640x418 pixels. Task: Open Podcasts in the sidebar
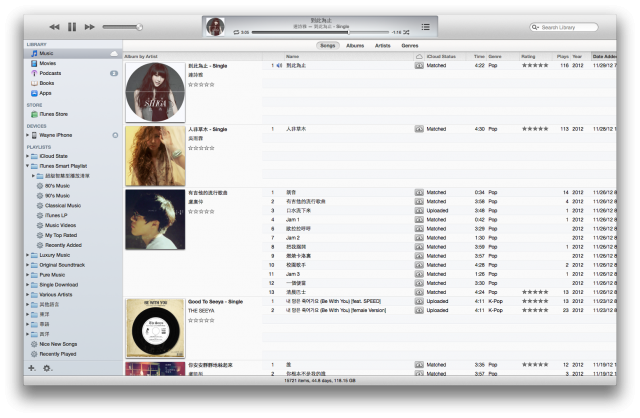50,73
